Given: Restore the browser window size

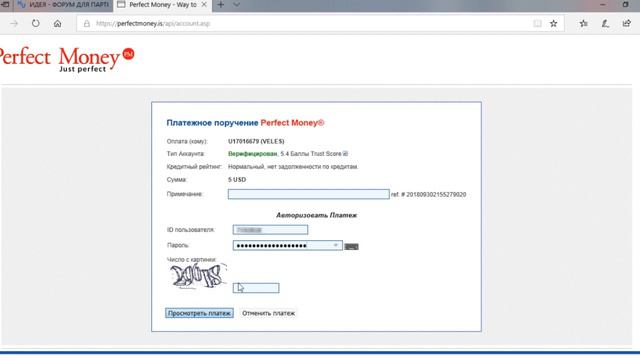Looking at the screenshot, I should click(x=625, y=4).
